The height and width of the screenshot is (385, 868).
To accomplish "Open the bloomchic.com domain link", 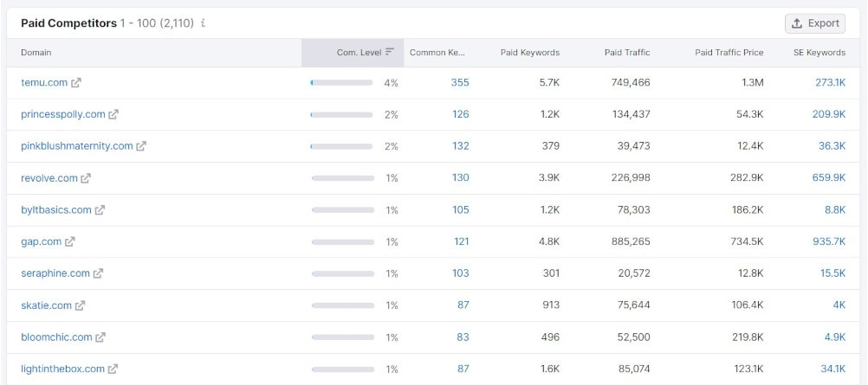I will (56, 337).
